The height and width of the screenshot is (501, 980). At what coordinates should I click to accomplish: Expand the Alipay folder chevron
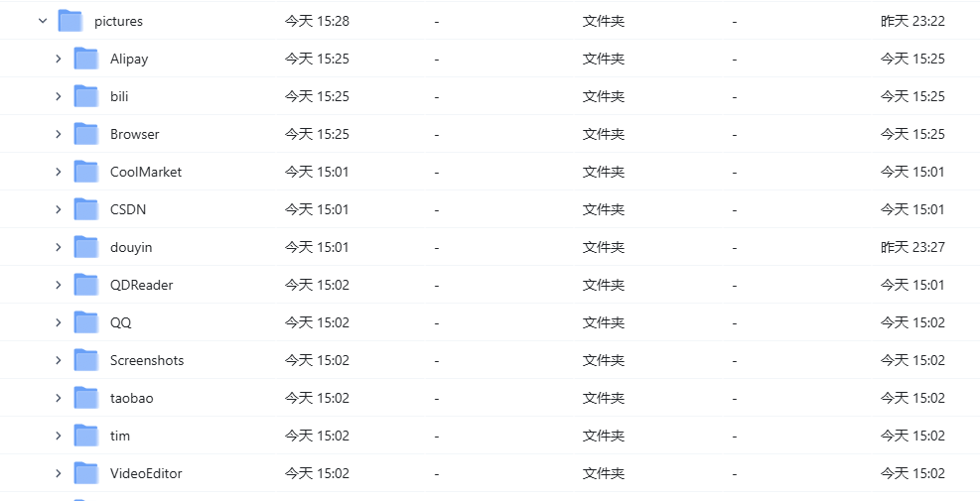59,59
